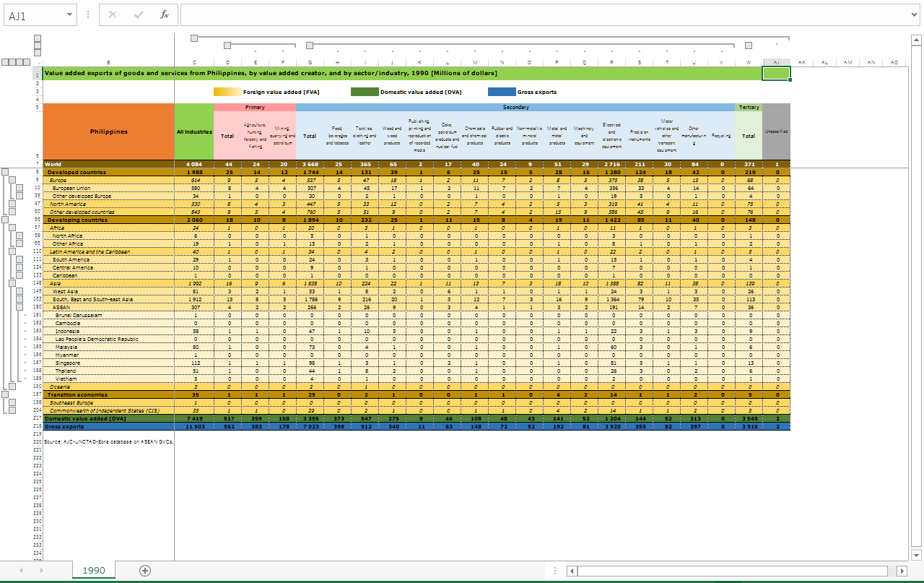Toggle the outermost column outline button above column C
The height and width of the screenshot is (583, 924).
click(x=194, y=38)
